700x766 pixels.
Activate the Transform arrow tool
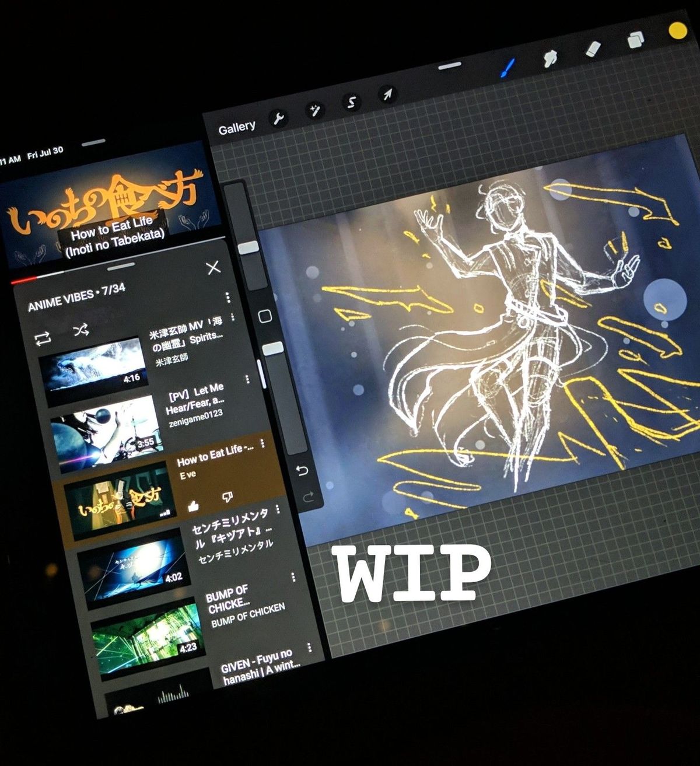(387, 95)
